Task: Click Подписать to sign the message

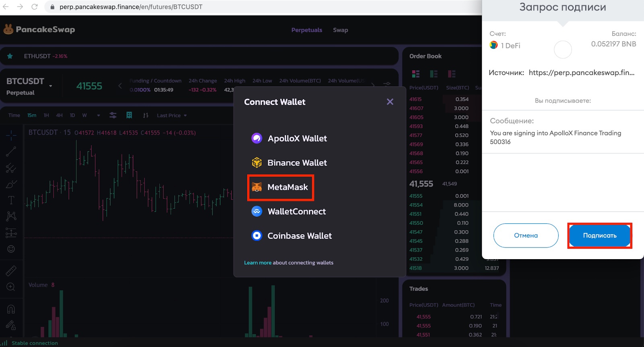Action: 600,235
